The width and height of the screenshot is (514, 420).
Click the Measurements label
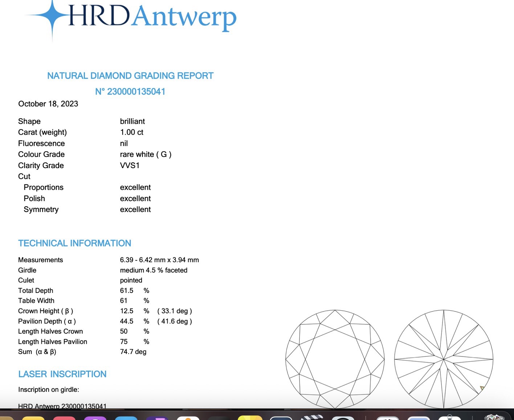41,260
